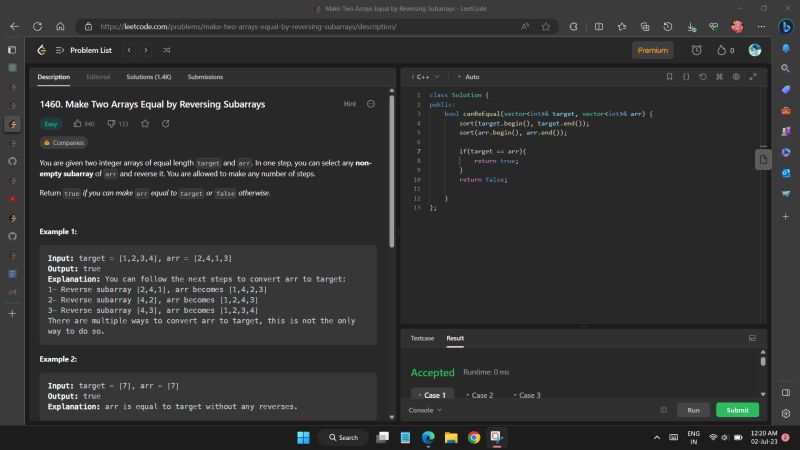
Task: Open vertical tabs panel icon
Action: (x=12, y=50)
